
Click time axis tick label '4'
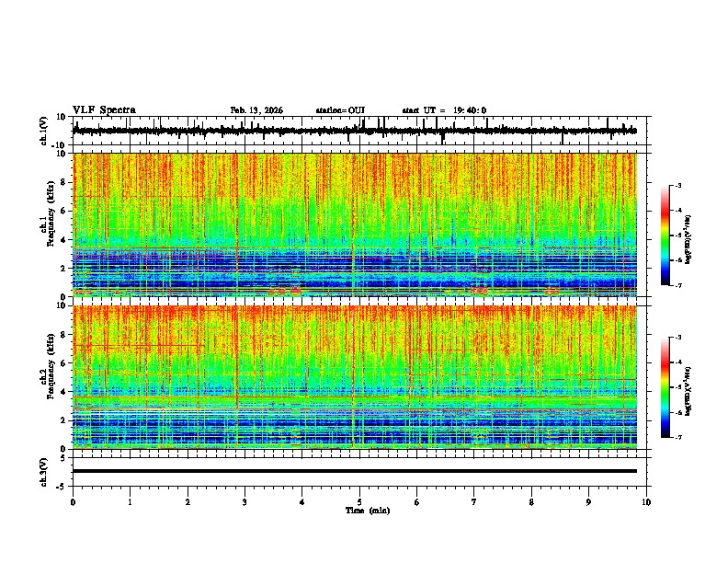[301, 502]
